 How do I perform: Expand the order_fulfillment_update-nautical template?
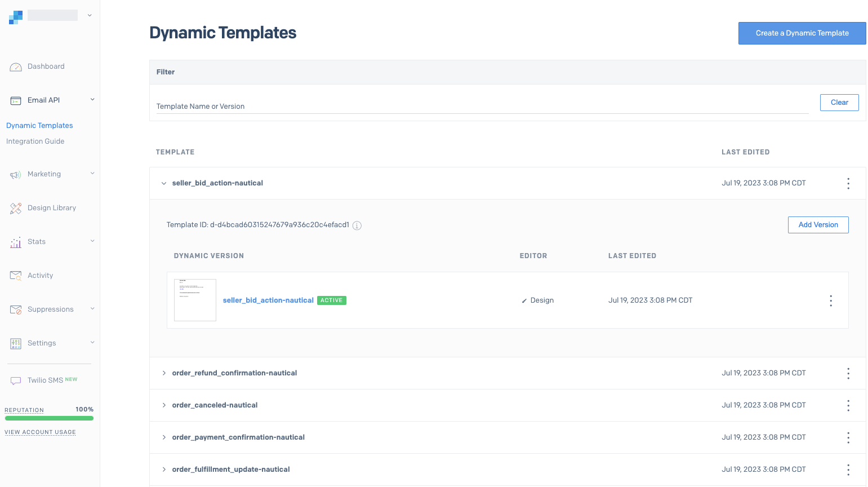pyautogui.click(x=164, y=470)
